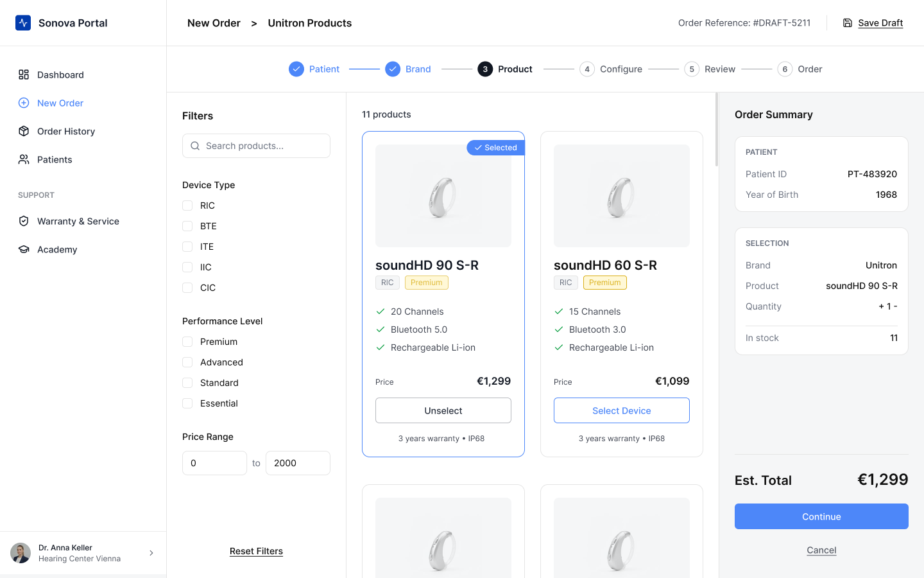The height and width of the screenshot is (578, 924).
Task: Enable the Advanced performance level filter
Action: pos(187,362)
